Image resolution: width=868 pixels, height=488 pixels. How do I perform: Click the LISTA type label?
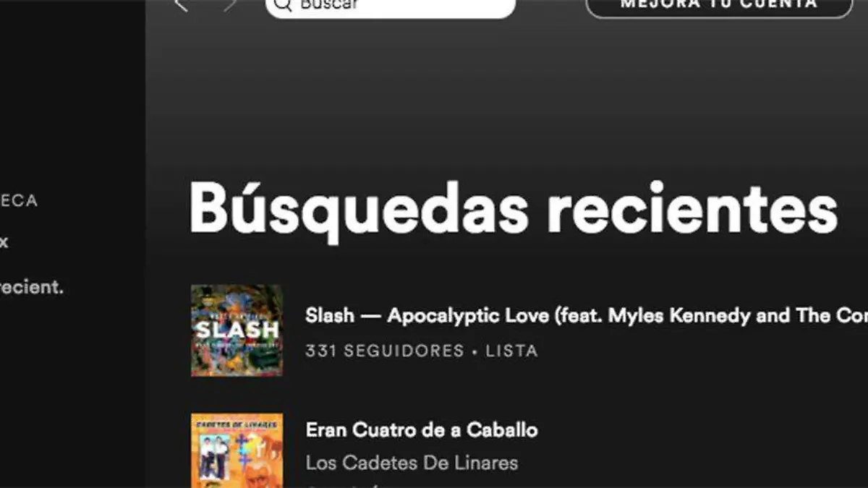point(511,351)
